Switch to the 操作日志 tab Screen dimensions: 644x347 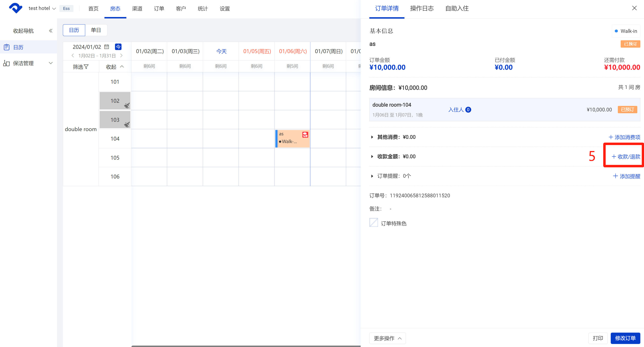[x=422, y=8]
